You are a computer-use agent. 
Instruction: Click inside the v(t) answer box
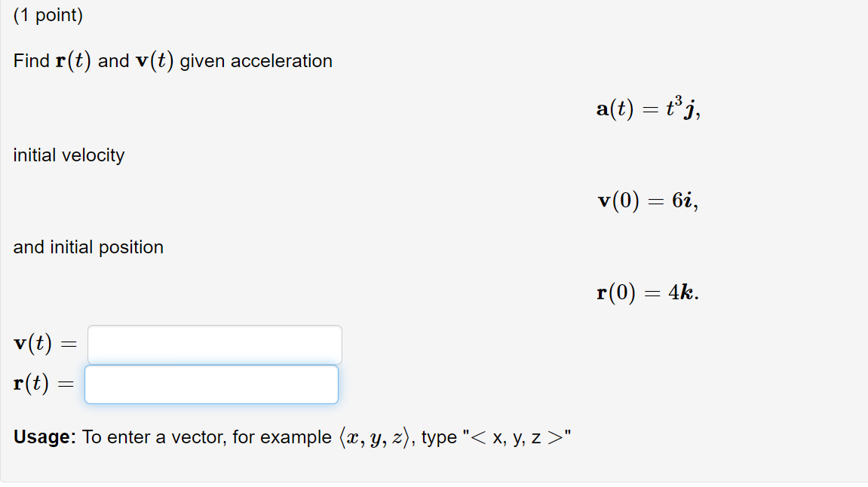pyautogui.click(x=213, y=344)
